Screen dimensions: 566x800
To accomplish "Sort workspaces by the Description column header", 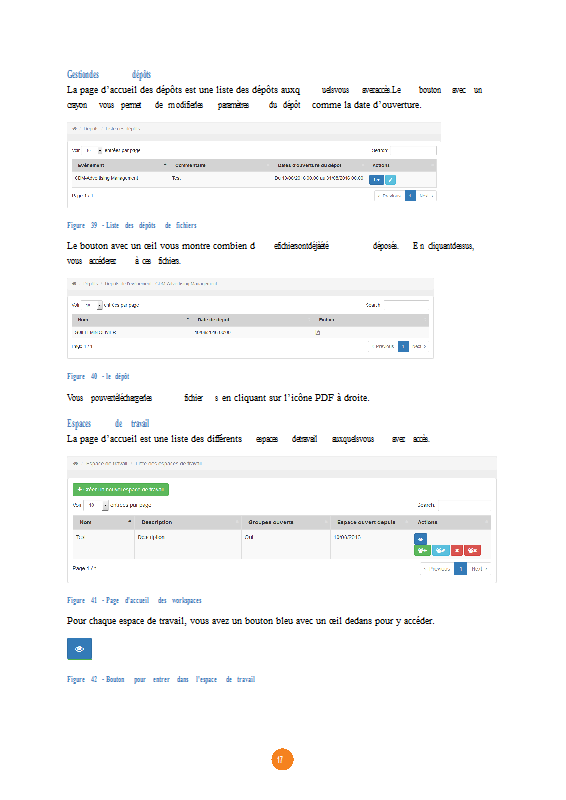I will pyautogui.click(x=188, y=522).
